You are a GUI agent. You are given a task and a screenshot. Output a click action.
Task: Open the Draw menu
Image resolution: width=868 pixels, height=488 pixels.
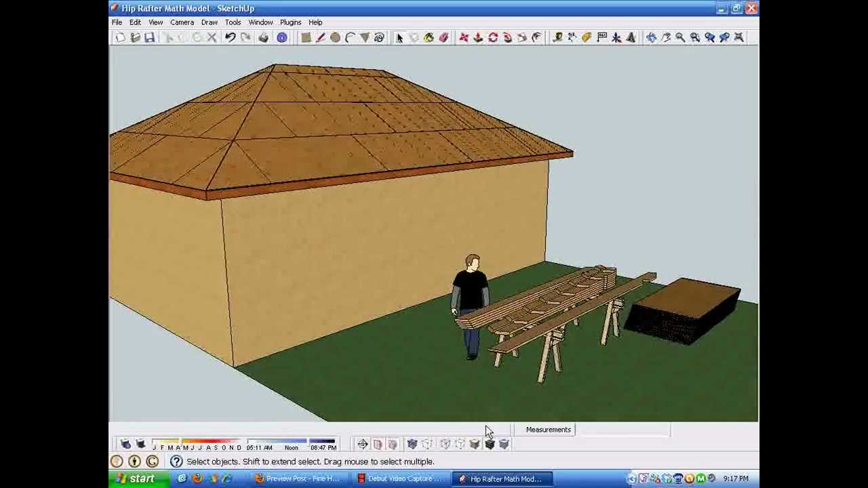[x=209, y=22]
